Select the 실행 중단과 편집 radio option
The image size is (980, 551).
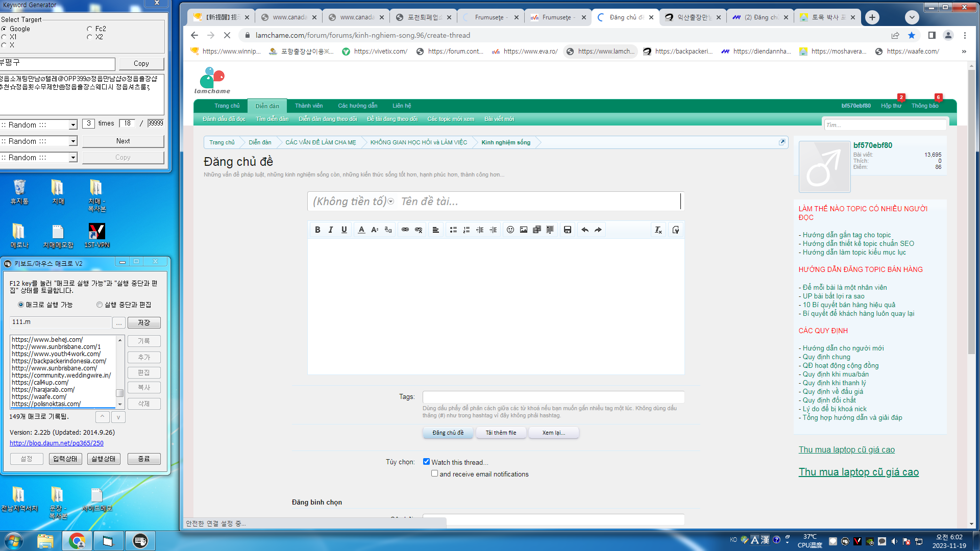coord(100,305)
